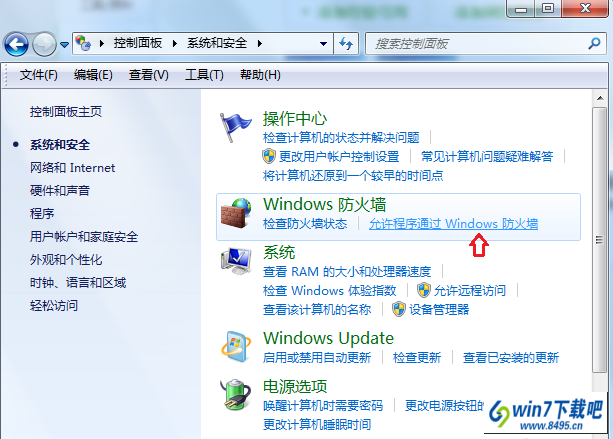Screen dimensions: 613x439
Task: Open the Windows 防火墙 heading
Action: [324, 204]
